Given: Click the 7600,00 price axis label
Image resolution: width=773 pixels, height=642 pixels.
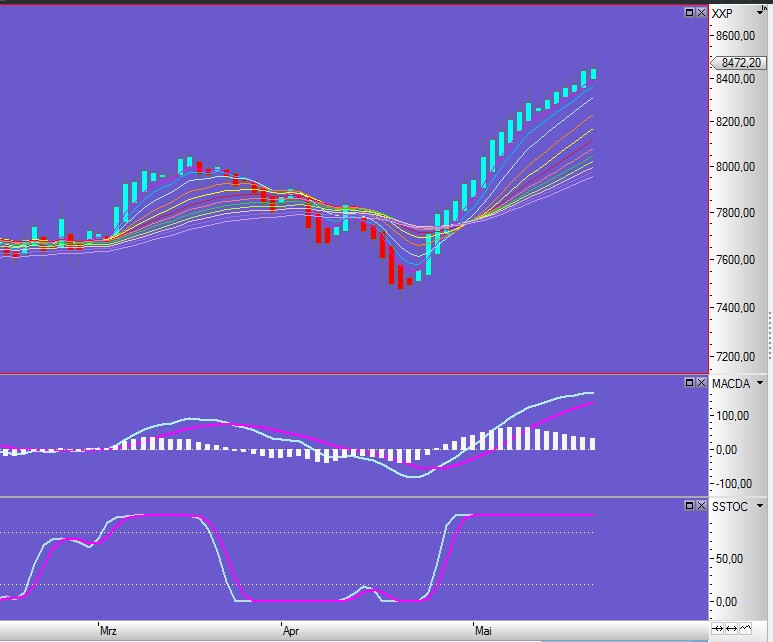Looking at the screenshot, I should 736,259.
